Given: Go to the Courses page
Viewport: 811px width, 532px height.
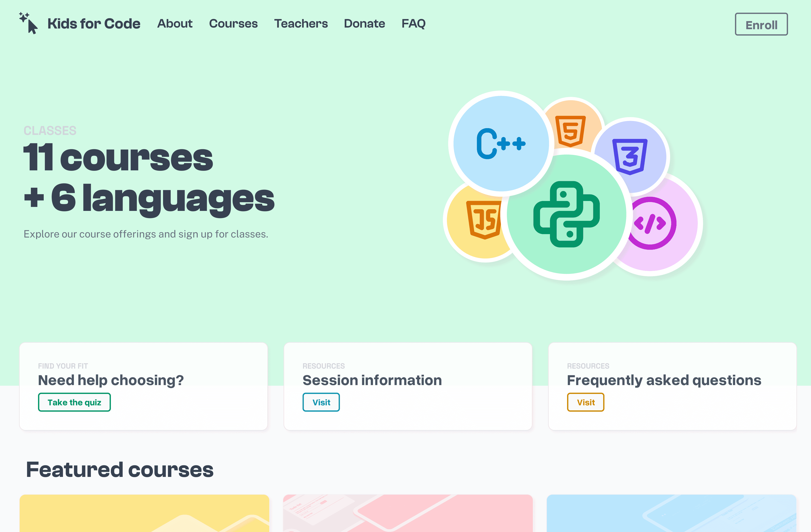Looking at the screenshot, I should tap(233, 23).
